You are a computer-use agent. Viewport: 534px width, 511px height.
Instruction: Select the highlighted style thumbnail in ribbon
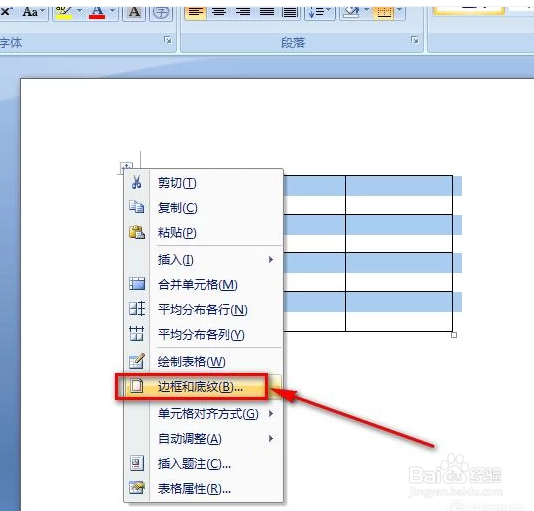(469, 10)
